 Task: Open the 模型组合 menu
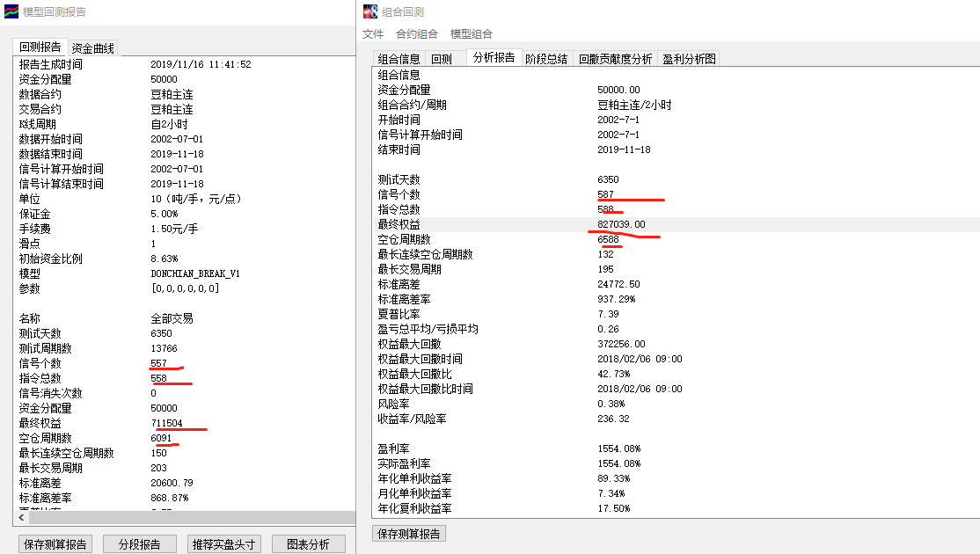pos(472,33)
